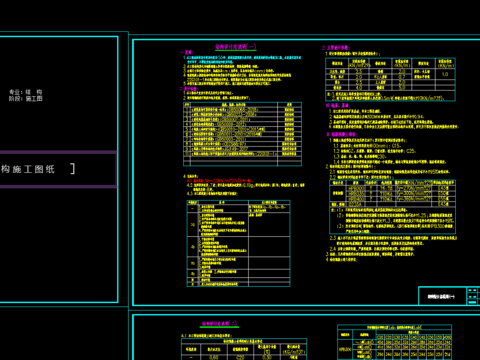Select the load values table top right
Viewport: 480px width, 360px height.
[390, 79]
